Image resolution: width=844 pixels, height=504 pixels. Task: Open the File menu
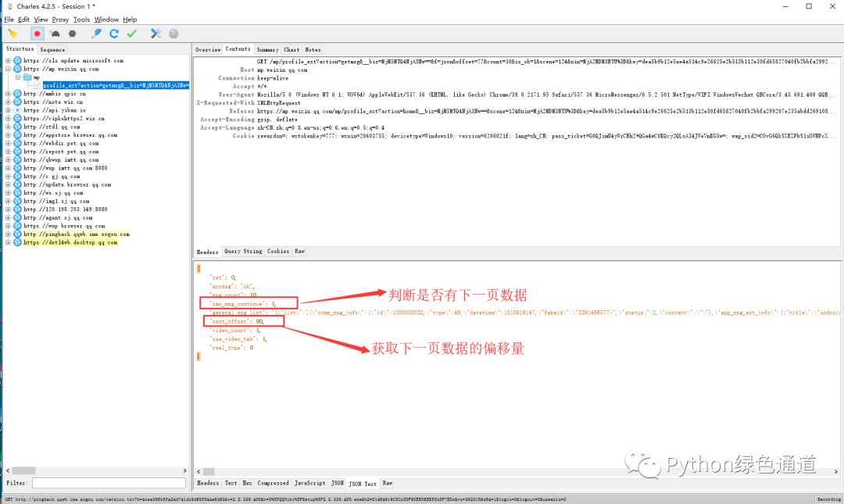[x=9, y=20]
